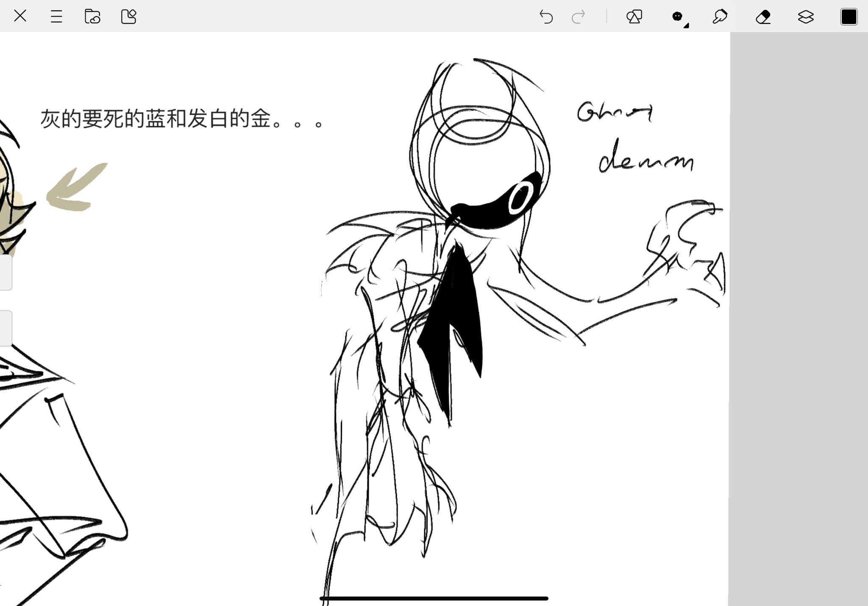
Task: Open the hamburger menu
Action: [x=56, y=17]
